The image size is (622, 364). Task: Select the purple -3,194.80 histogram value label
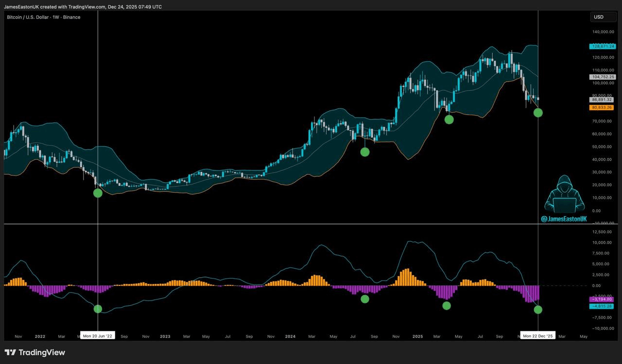point(602,299)
